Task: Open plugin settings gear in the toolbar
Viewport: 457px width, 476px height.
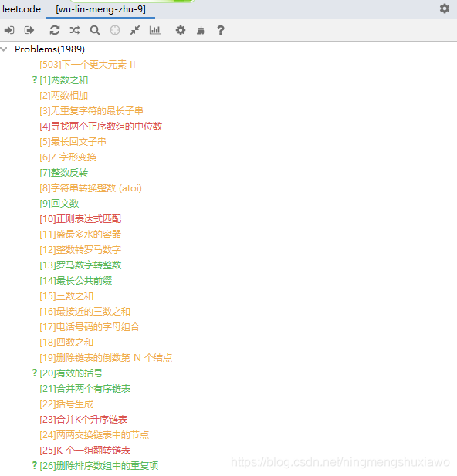Action: tap(181, 30)
